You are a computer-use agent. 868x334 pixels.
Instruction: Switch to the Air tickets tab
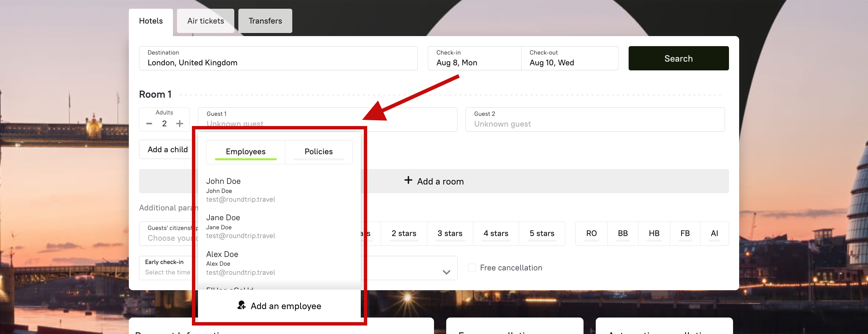pyautogui.click(x=205, y=21)
